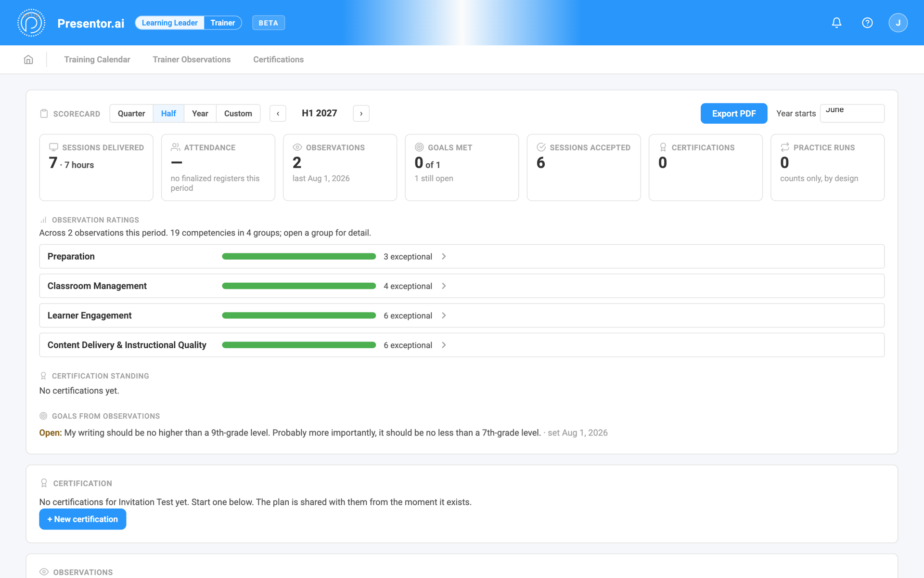The height and width of the screenshot is (578, 924).
Task: Click the Sessions Delivered monitor icon
Action: (53, 147)
